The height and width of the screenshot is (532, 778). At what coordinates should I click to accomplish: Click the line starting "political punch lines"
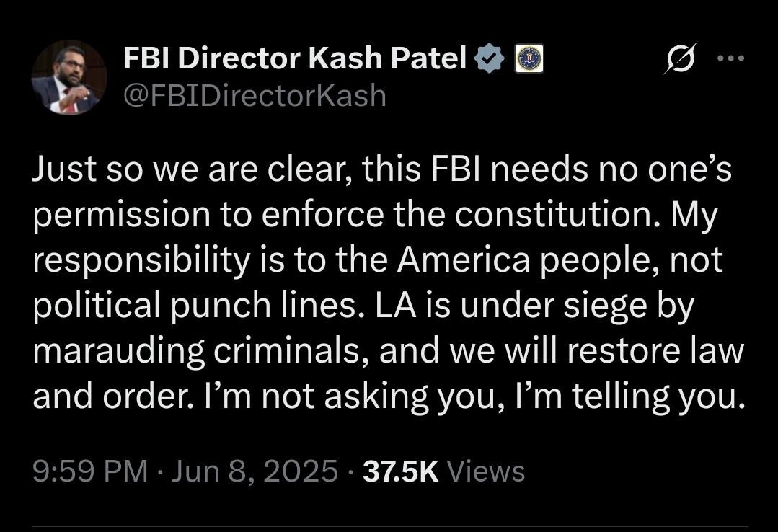click(363, 306)
